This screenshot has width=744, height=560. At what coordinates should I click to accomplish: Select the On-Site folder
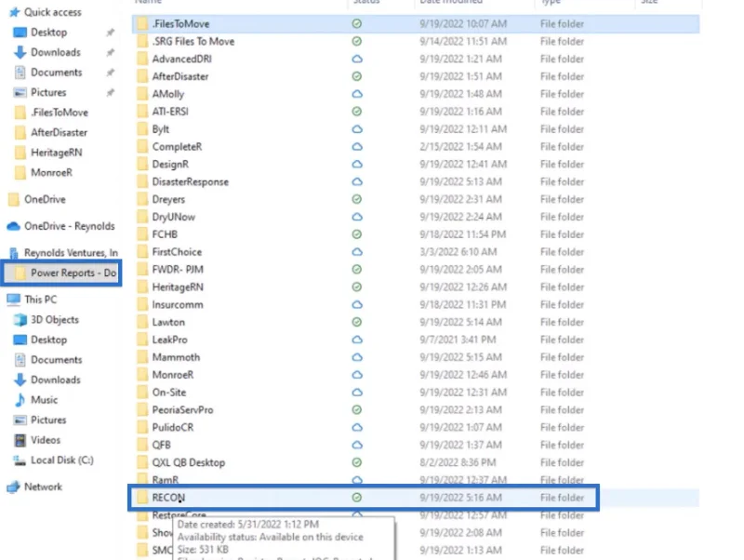pos(169,393)
